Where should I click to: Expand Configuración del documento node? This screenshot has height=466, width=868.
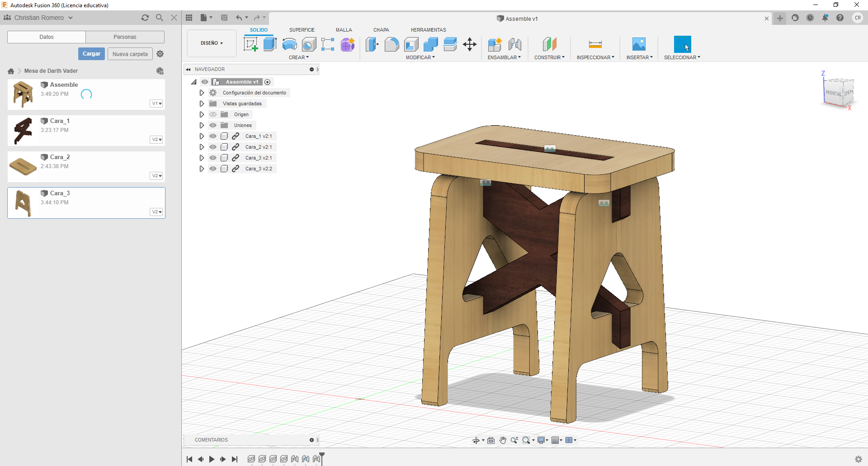point(202,93)
